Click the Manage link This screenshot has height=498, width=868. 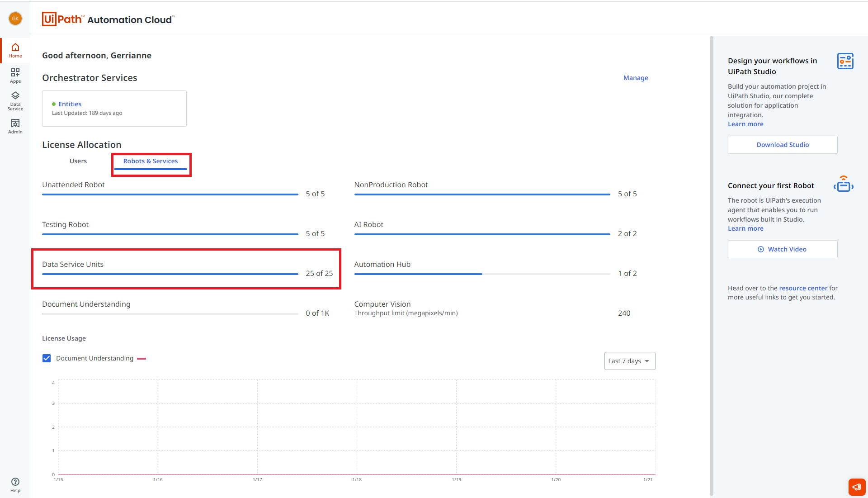pyautogui.click(x=636, y=78)
